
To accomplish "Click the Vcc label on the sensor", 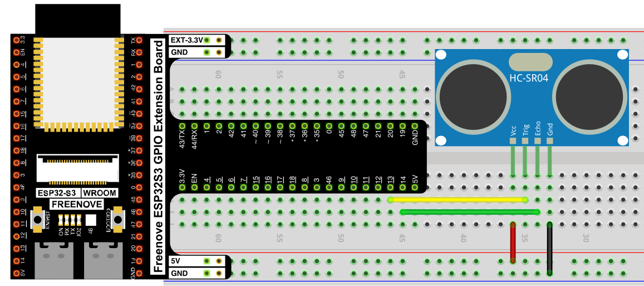I will 513,131.
